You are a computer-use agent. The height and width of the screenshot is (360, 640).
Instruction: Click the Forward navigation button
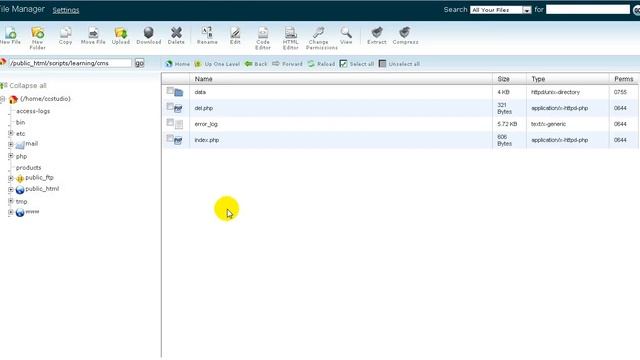(287, 64)
